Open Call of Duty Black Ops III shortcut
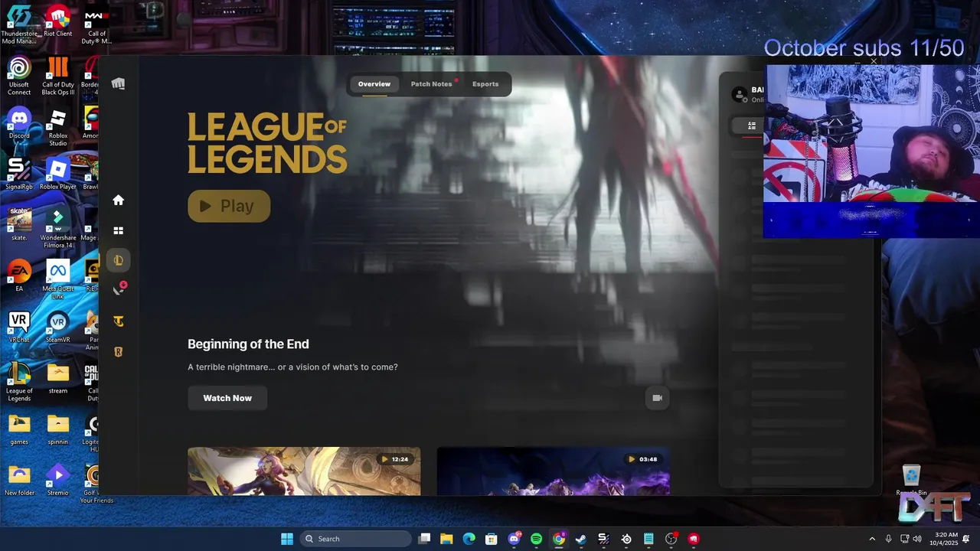This screenshot has height=551, width=980. pyautogui.click(x=58, y=76)
